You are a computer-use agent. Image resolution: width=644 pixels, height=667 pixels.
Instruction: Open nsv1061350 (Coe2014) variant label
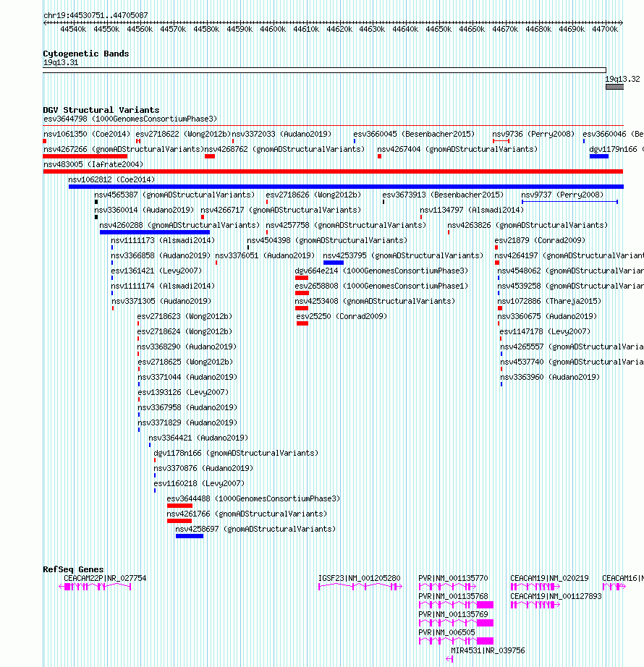pyautogui.click(x=87, y=134)
